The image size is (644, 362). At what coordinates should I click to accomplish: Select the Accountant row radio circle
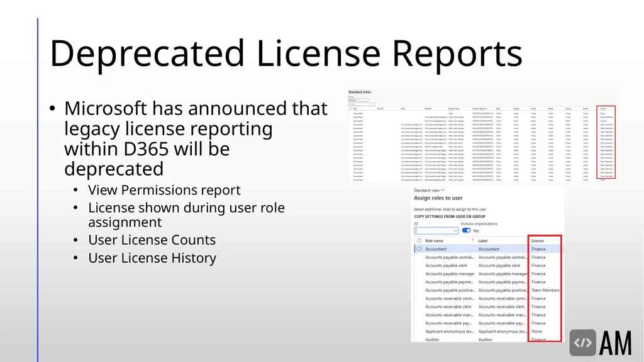pos(419,249)
